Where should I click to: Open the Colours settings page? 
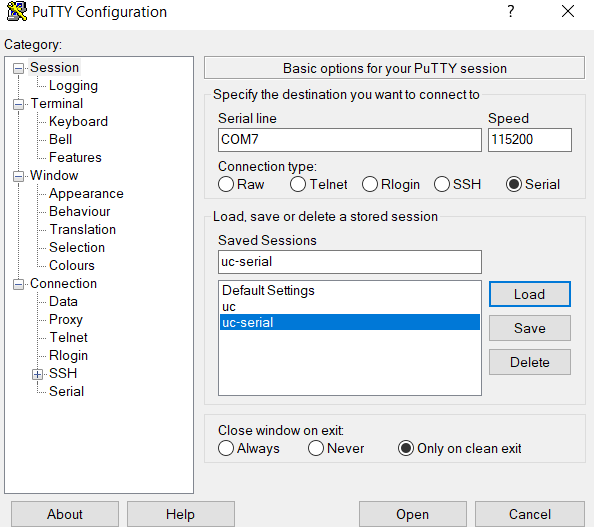tap(72, 265)
